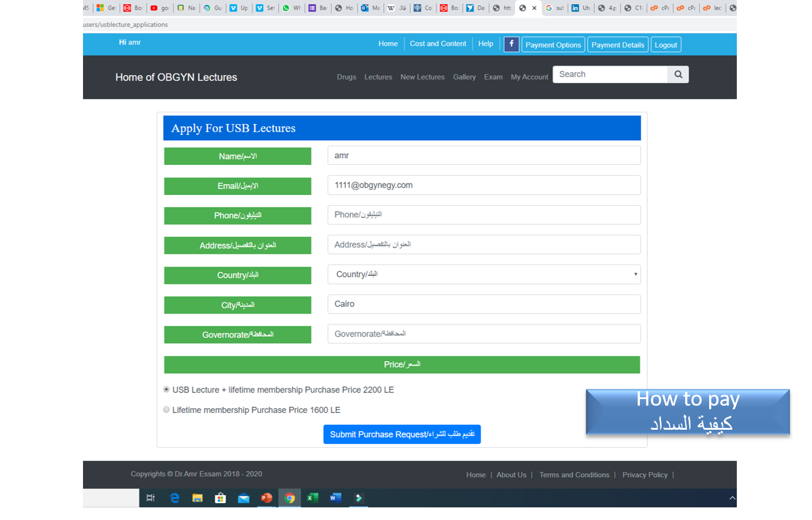Show hidden system tray icons

coord(731,498)
